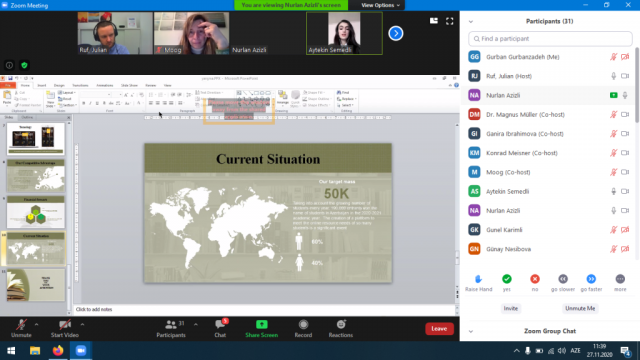
Task: Open the Chat icon with notifications
Action: coord(221,324)
